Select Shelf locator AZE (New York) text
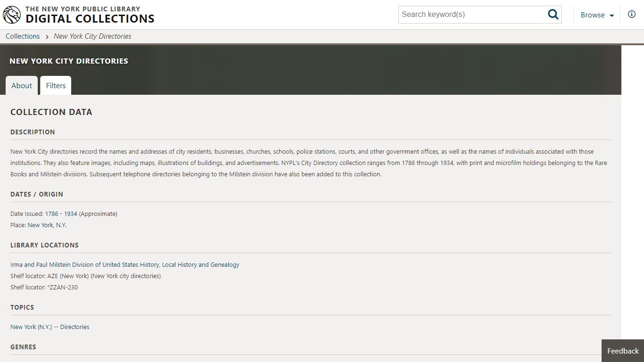 [85, 276]
